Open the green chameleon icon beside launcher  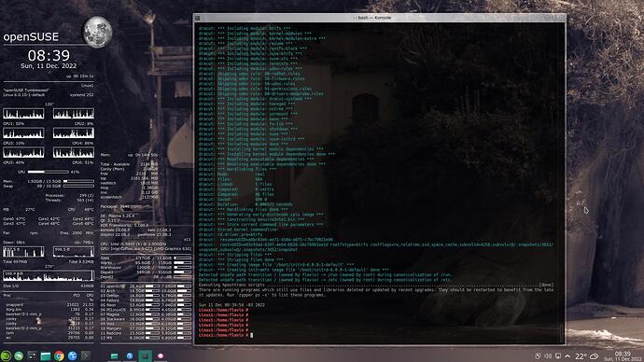click(x=19, y=355)
